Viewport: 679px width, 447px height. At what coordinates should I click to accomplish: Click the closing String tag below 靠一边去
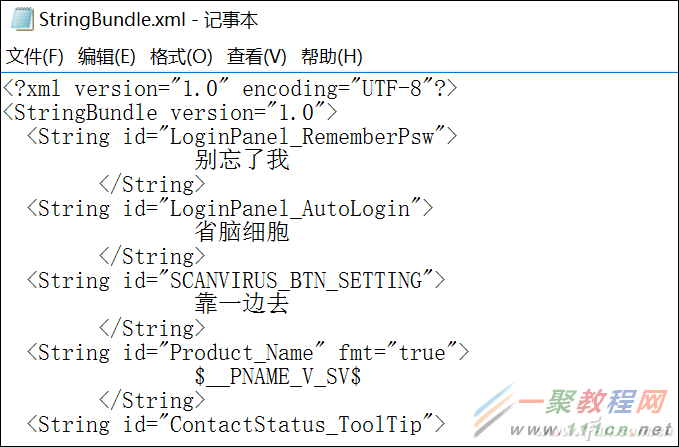click(152, 328)
